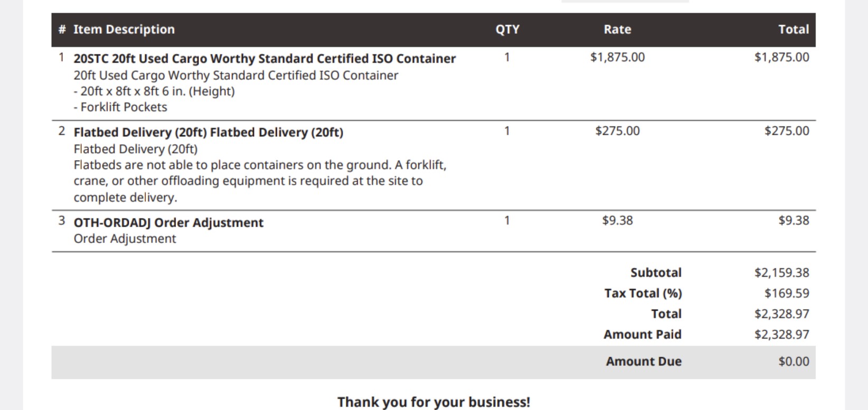This screenshot has height=410, width=868.
Task: Click the QTY column header
Action: [x=507, y=30]
